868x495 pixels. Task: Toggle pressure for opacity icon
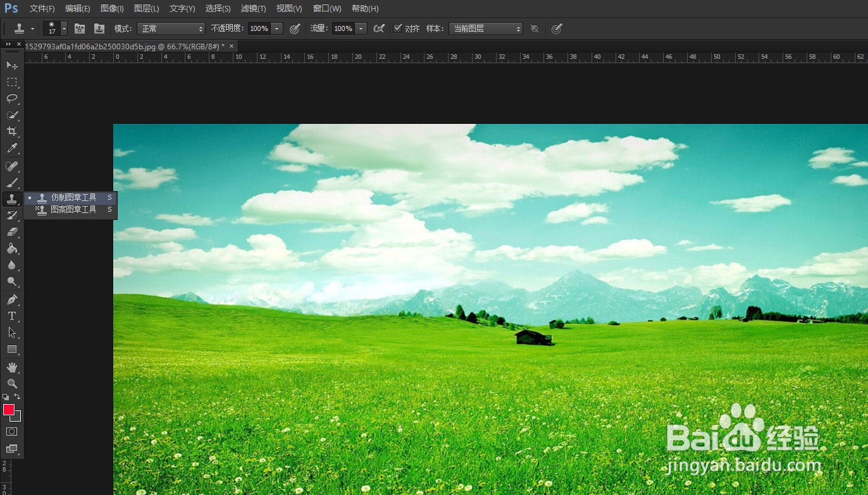(295, 28)
